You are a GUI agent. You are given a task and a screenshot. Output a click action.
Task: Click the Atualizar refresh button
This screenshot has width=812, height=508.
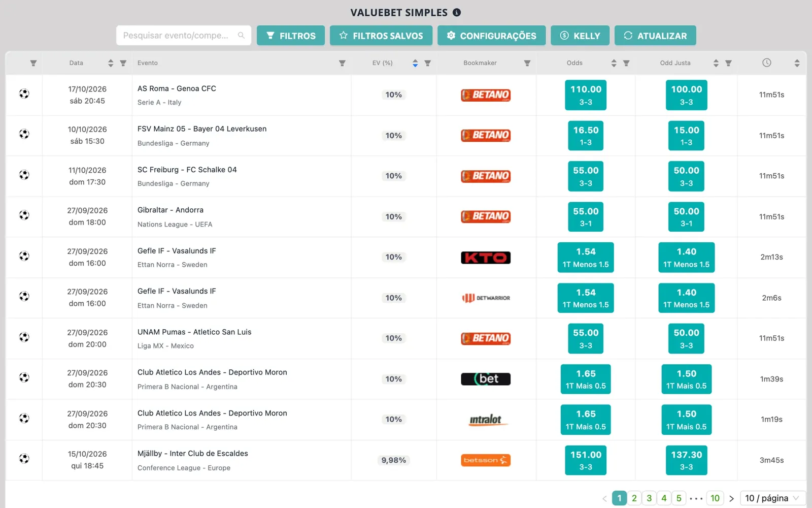[x=655, y=36]
